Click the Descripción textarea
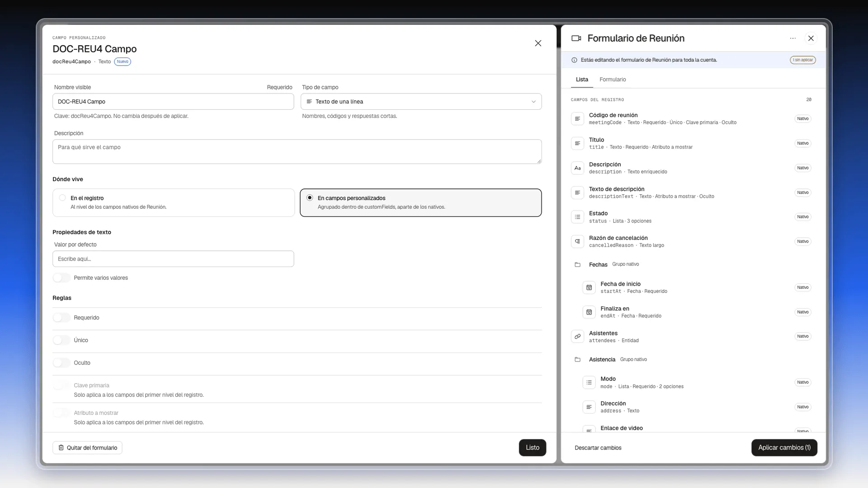The height and width of the screenshot is (488, 868). point(297,152)
